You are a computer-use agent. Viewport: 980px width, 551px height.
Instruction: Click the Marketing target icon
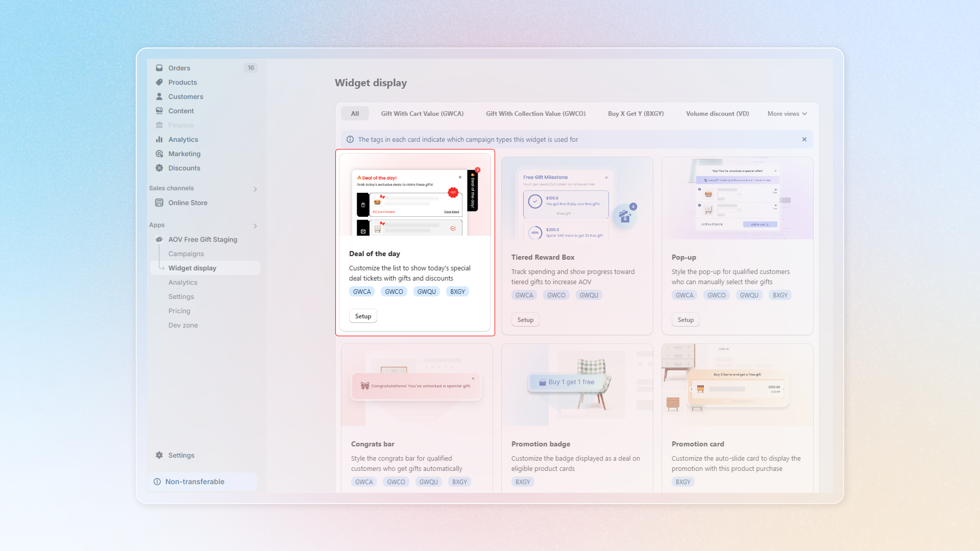point(159,154)
